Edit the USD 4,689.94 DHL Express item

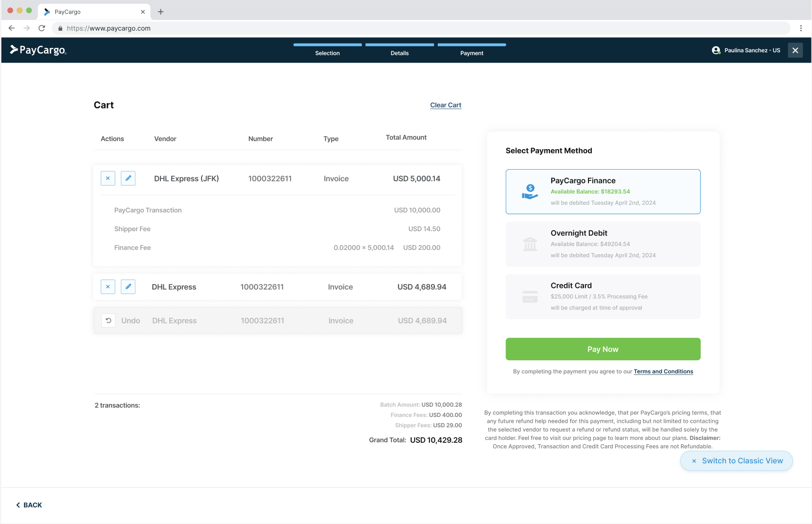(x=128, y=287)
